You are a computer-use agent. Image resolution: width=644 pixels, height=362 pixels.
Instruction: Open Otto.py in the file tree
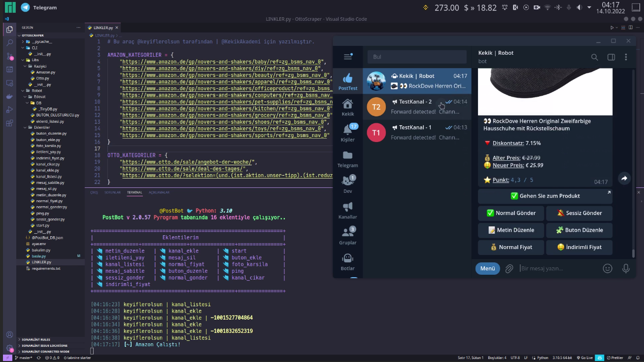[x=42, y=78]
